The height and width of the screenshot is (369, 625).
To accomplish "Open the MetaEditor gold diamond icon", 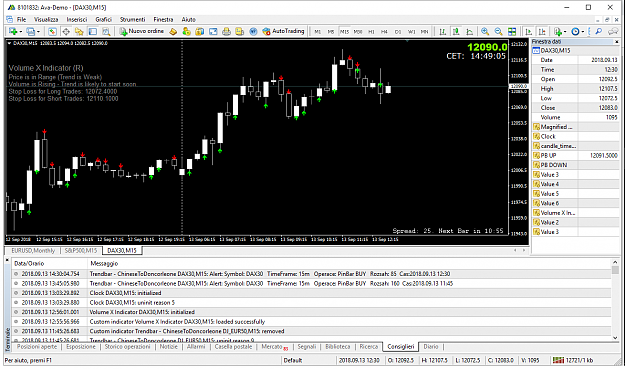I will pyautogui.click(x=173, y=31).
